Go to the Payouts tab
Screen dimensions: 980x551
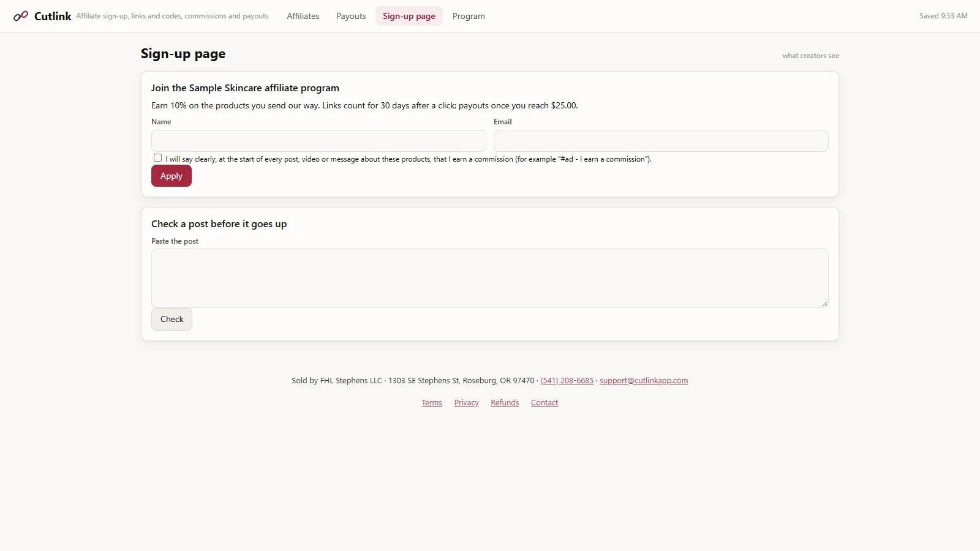point(351,16)
